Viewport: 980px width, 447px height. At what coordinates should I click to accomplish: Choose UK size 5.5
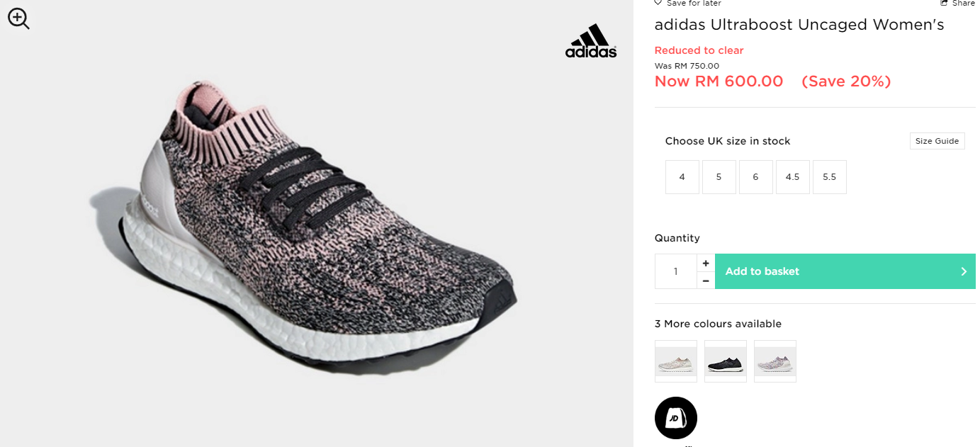pyautogui.click(x=830, y=177)
